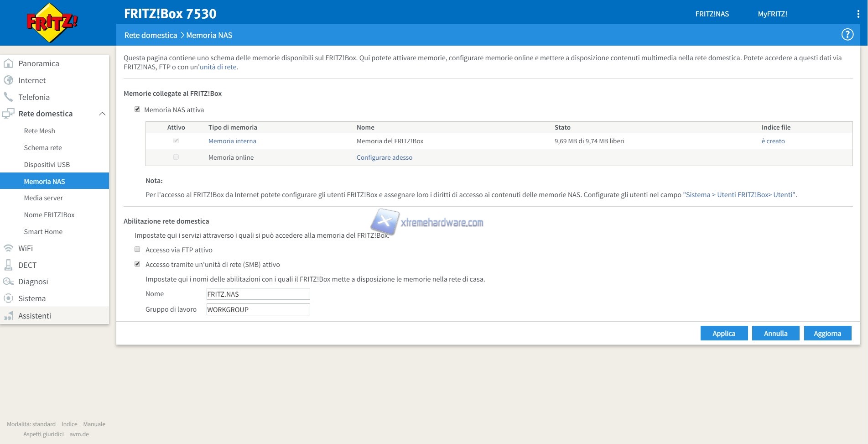Go to Dispositivi USB page
868x444 pixels.
47,165
